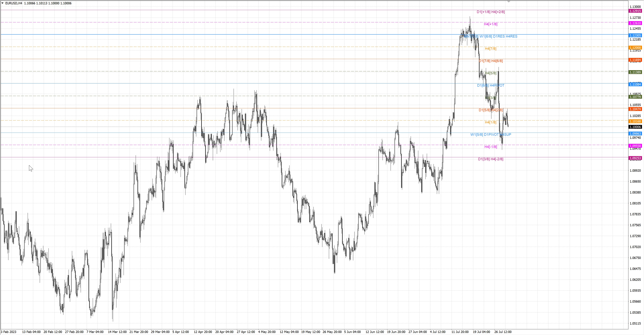Click the grey chart shift triangle marker
This screenshot has height=335, width=644.
(x=508, y=2)
